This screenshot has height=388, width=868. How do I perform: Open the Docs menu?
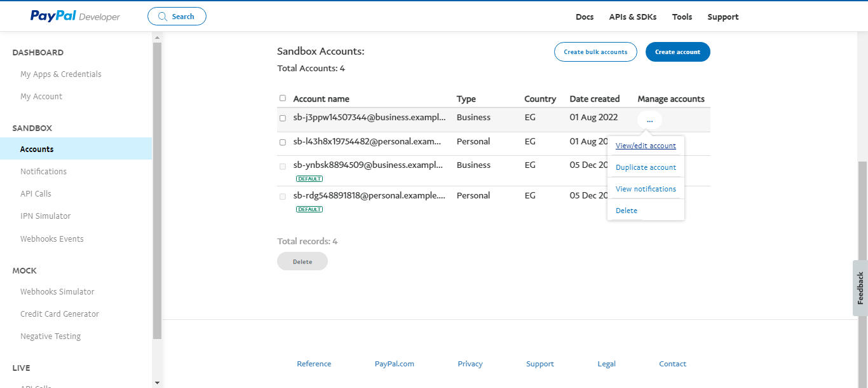pos(585,17)
